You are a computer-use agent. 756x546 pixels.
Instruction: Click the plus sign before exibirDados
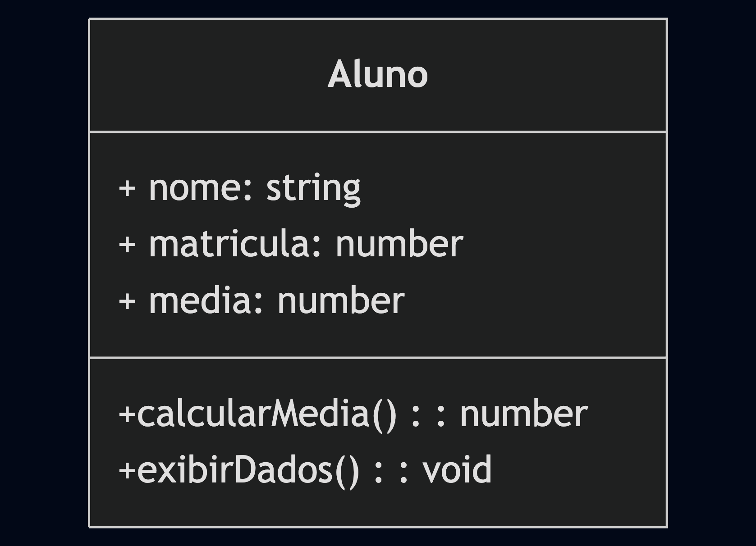click(x=127, y=470)
